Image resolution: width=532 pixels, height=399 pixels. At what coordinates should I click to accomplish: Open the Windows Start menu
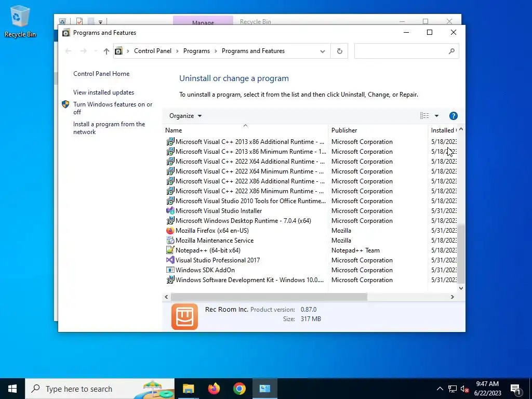(x=12, y=389)
